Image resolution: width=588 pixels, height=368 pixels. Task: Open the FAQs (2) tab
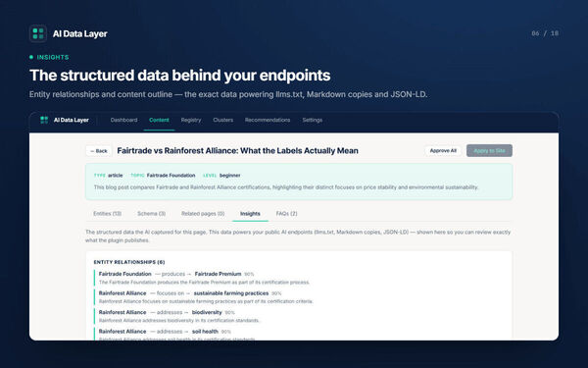(x=286, y=213)
